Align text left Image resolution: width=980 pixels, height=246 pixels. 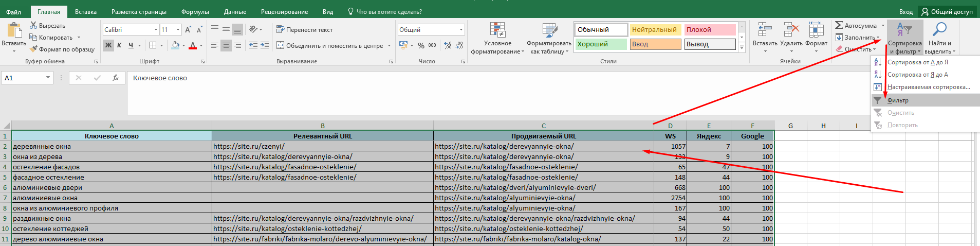215,45
